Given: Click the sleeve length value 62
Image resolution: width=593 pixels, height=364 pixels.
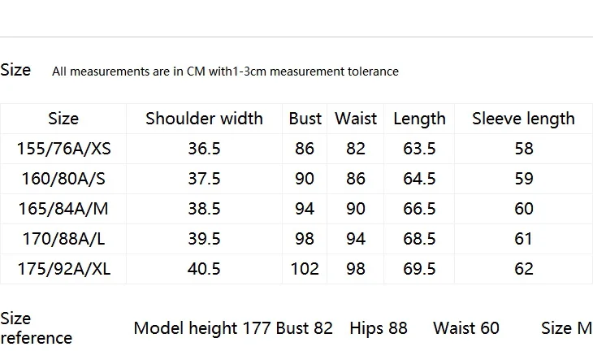Looking at the screenshot, I should click(524, 269).
